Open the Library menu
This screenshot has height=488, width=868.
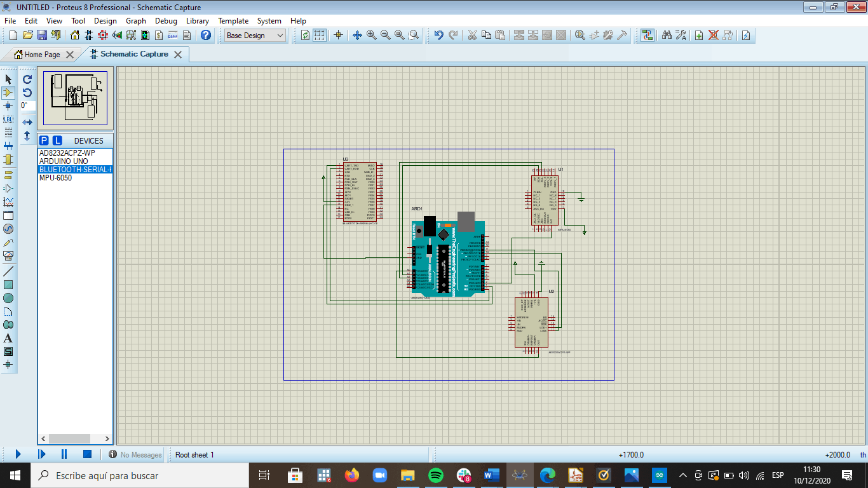[198, 21]
